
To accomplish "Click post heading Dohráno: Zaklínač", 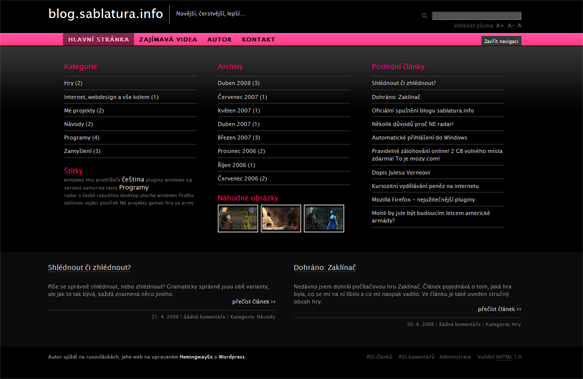I will pyautogui.click(x=325, y=267).
